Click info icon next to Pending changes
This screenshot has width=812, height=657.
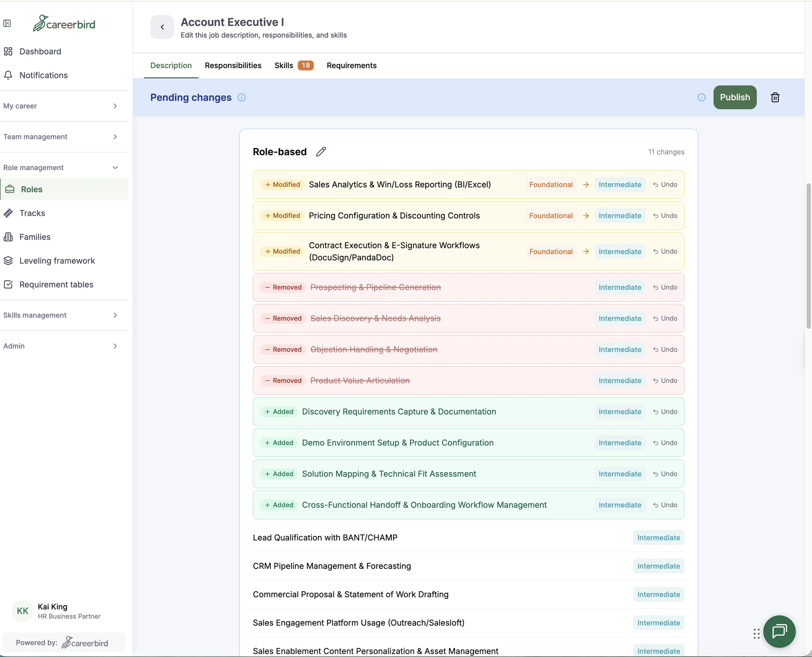click(x=242, y=97)
